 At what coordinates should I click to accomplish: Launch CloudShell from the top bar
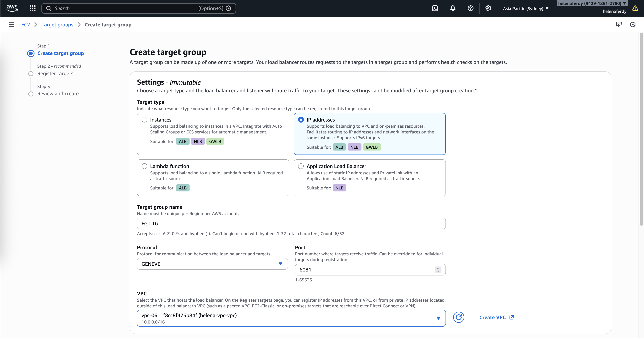pos(435,8)
